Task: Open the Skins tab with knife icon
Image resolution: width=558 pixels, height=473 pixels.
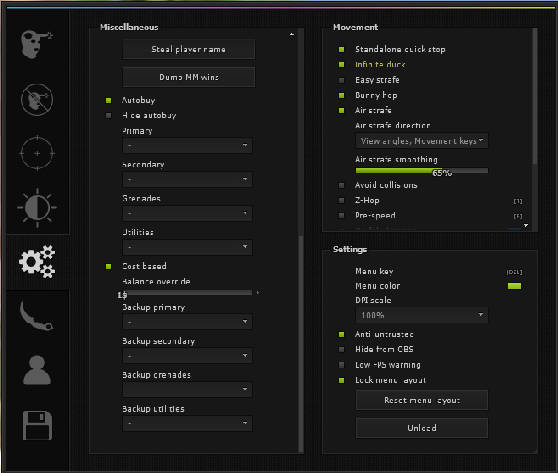Action: click(x=37, y=315)
